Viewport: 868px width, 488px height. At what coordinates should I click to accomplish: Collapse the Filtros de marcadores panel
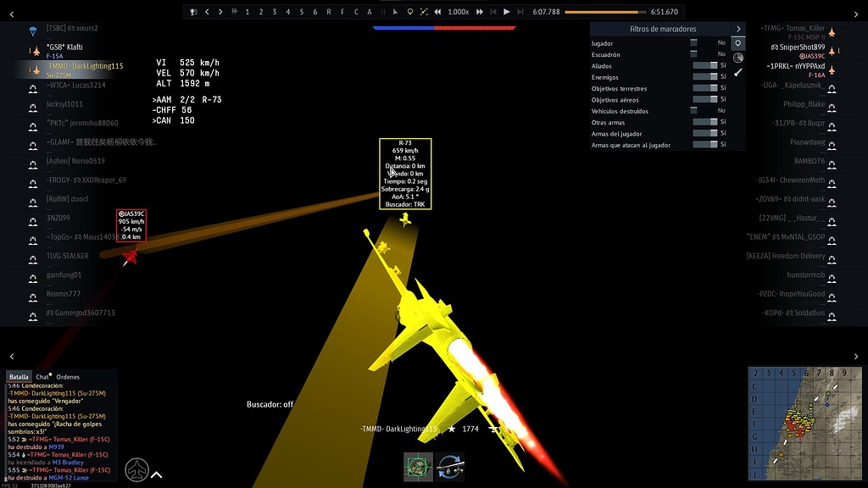click(x=737, y=28)
